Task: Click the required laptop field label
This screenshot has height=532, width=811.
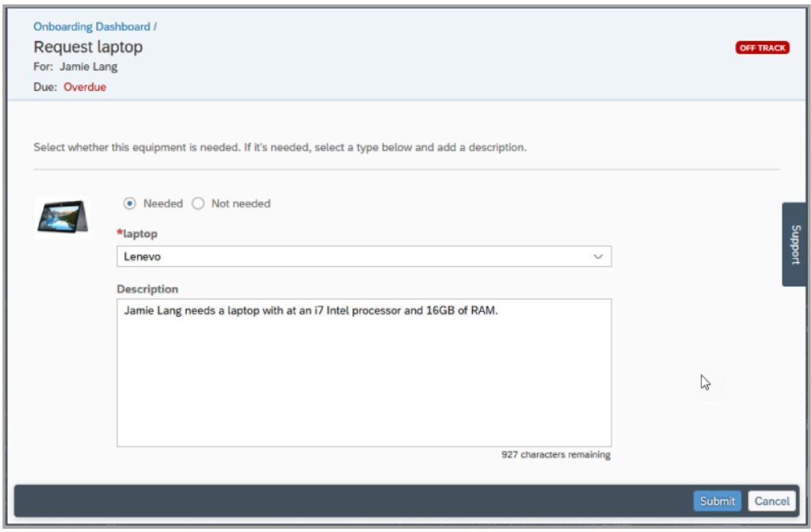Action: 137,234
